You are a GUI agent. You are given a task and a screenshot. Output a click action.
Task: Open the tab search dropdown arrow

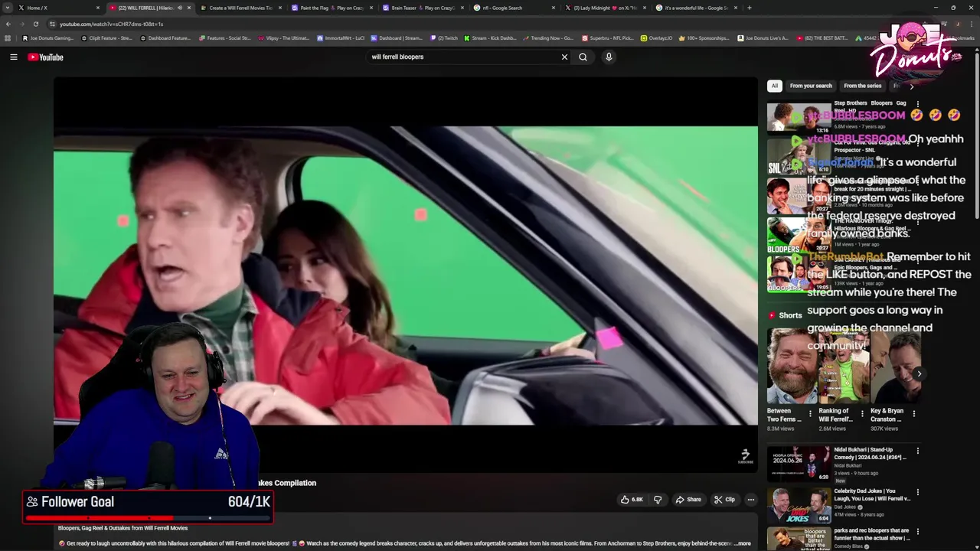[8, 8]
